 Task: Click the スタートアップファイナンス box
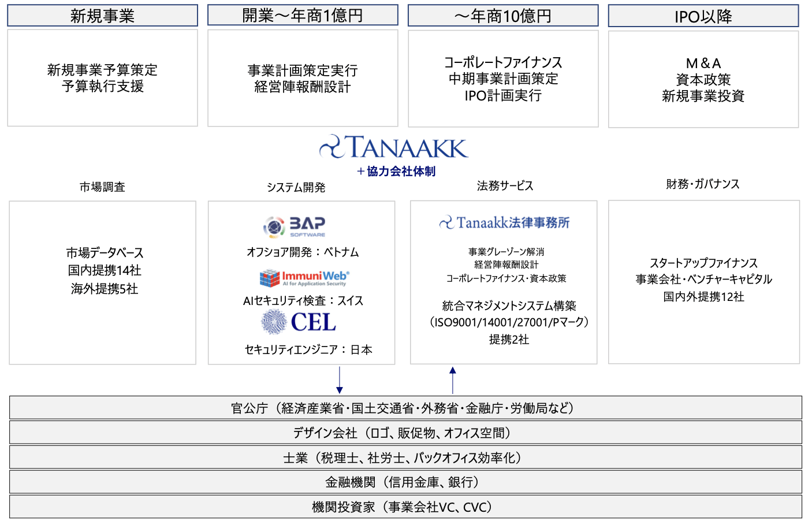pyautogui.click(x=703, y=282)
